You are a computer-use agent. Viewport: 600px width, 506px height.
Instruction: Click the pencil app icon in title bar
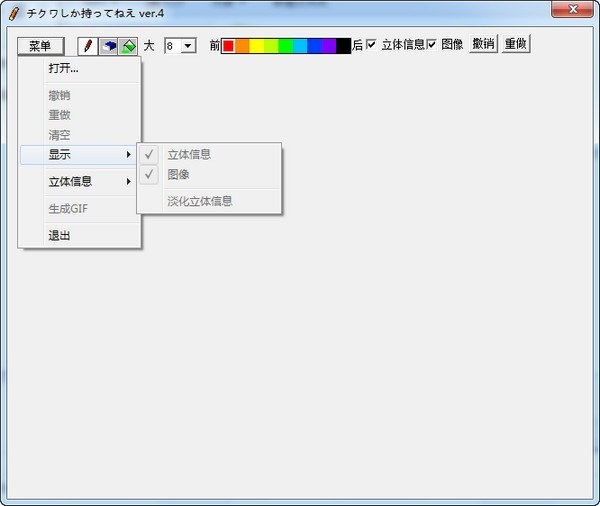pos(14,13)
